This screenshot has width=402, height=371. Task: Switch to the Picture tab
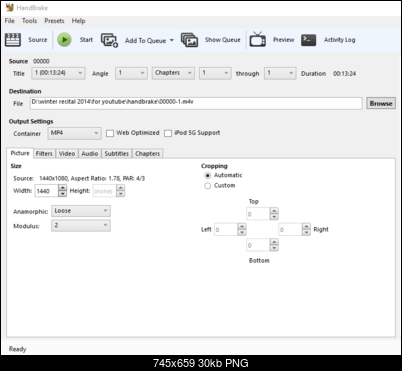tap(20, 153)
